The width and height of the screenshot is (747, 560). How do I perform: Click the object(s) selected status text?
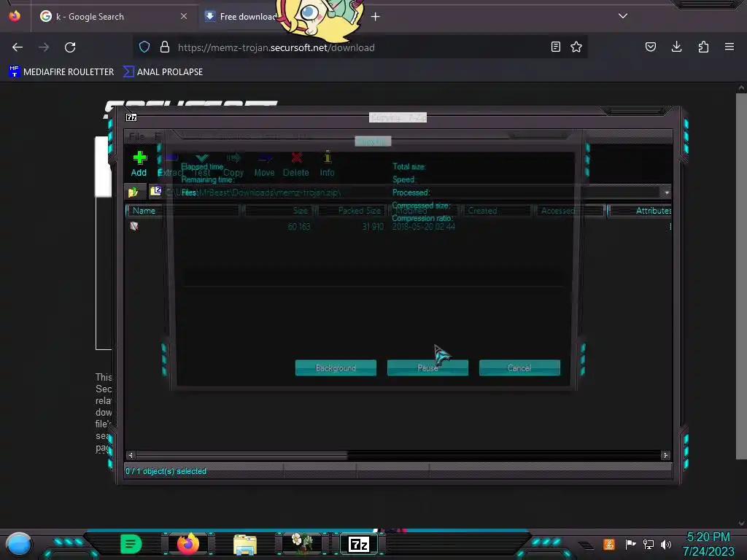click(x=166, y=471)
